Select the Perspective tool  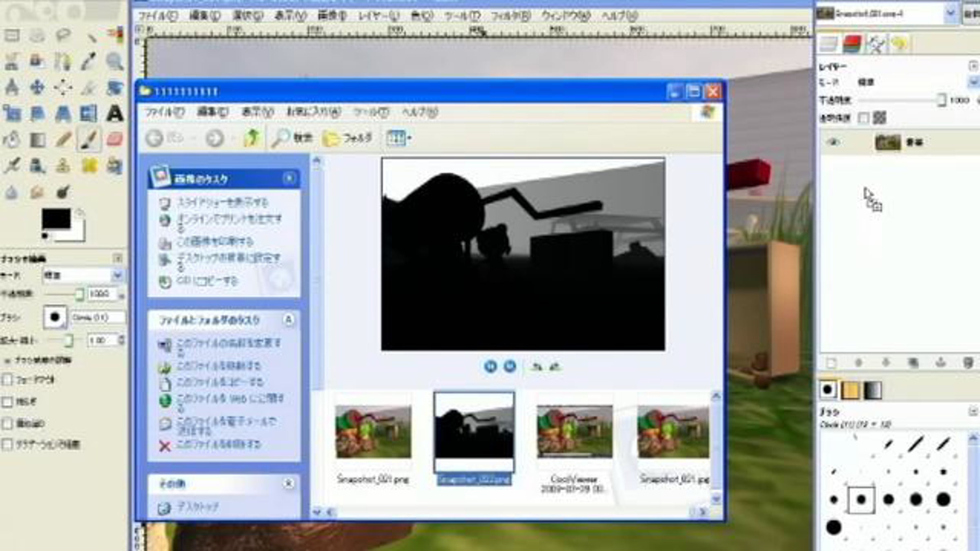click(63, 113)
